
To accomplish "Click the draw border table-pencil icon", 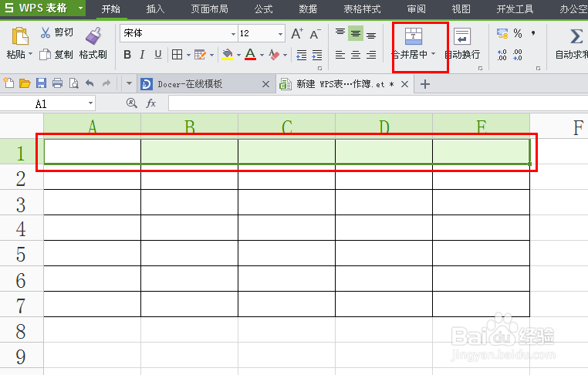I will (x=201, y=55).
